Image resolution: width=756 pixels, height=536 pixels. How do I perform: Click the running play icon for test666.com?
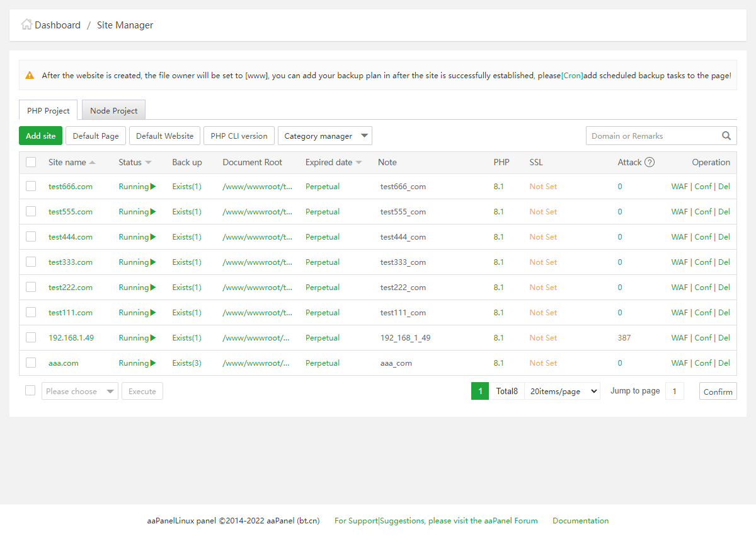point(153,187)
